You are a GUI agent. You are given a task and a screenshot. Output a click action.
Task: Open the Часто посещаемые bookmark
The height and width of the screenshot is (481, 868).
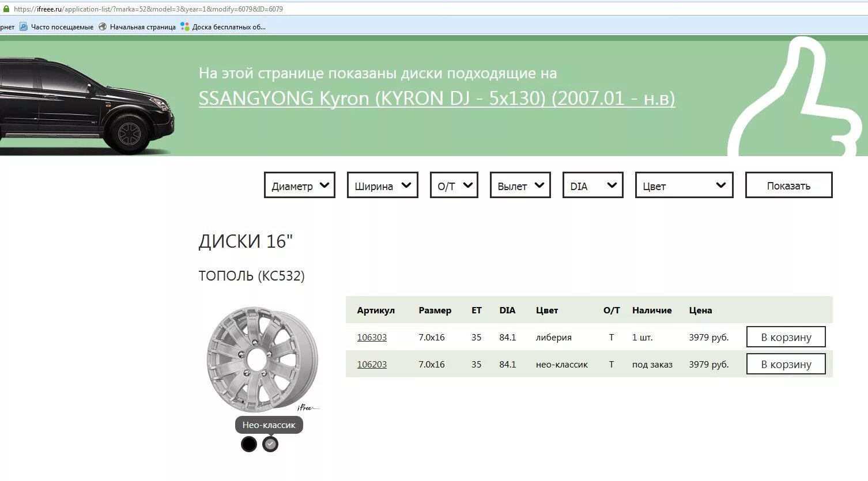56,26
